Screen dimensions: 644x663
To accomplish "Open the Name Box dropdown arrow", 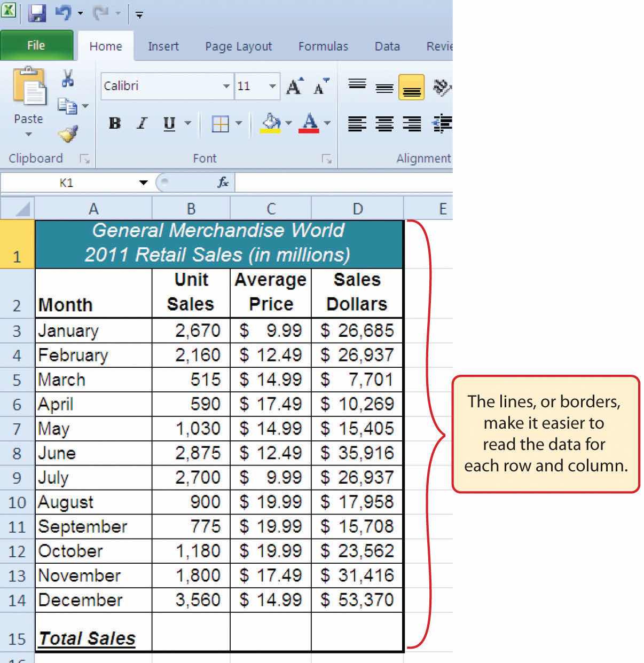I will [143, 183].
